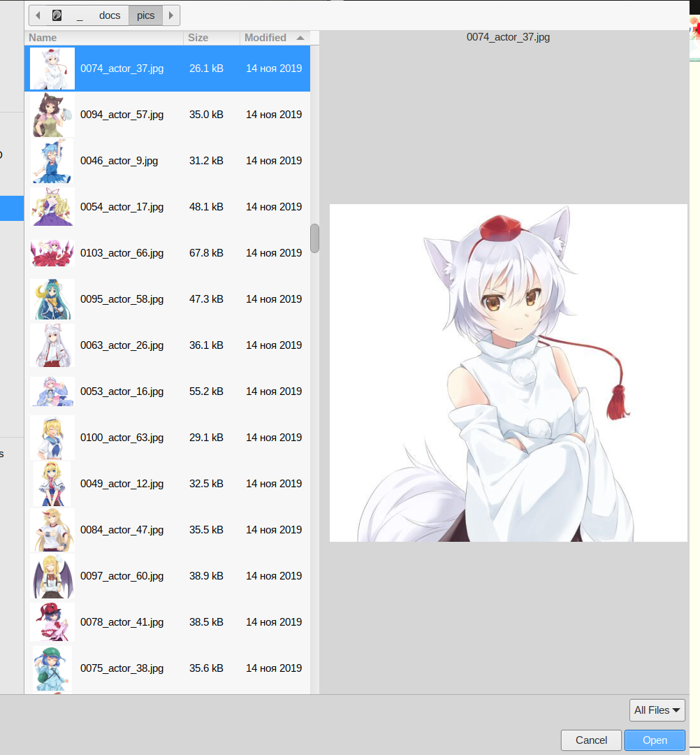The width and height of the screenshot is (700, 755).
Task: Select thumbnail of 0103_actor_66.jpg
Action: click(52, 253)
